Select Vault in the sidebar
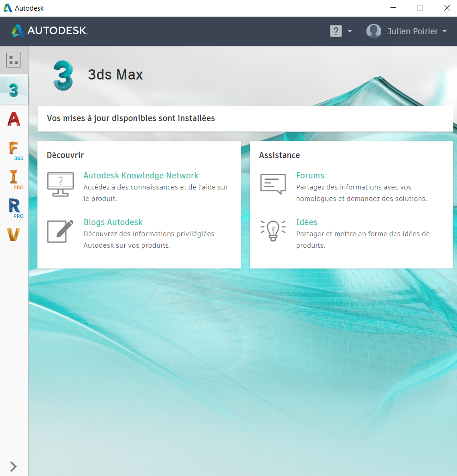The width and height of the screenshot is (457, 476). pos(14,235)
